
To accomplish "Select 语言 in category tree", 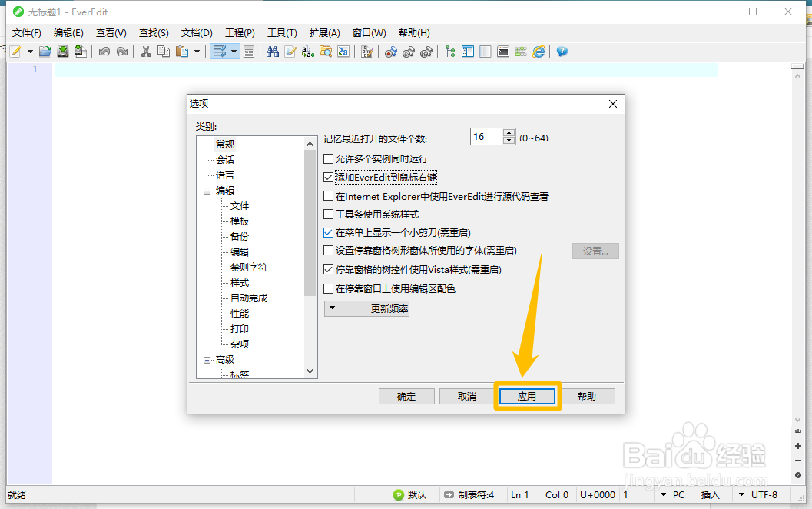I will click(x=225, y=175).
